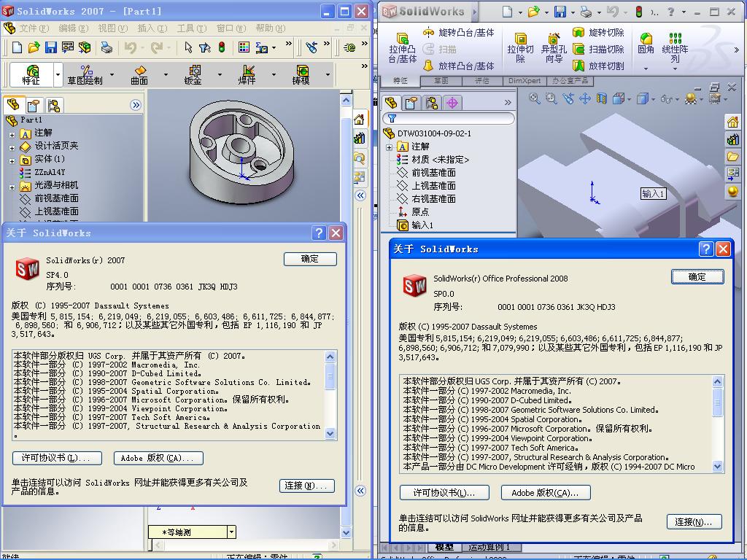Click 确定 in the 2008 About dialog
The image size is (747, 560).
pos(697,276)
